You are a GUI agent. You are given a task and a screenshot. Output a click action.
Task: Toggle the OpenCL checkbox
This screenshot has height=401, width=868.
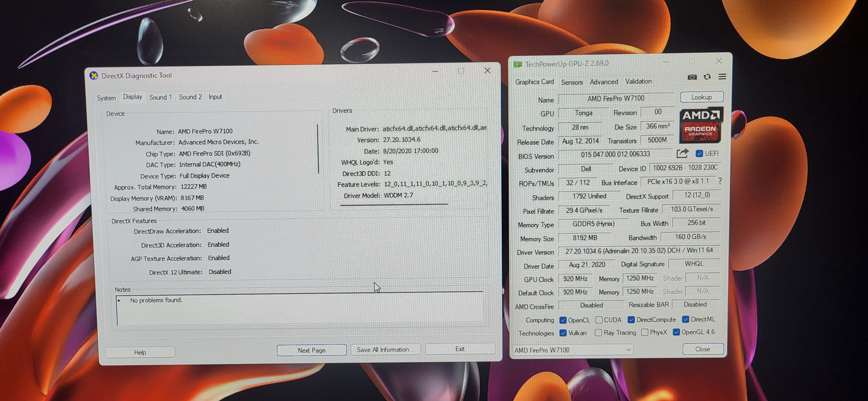[x=563, y=320]
